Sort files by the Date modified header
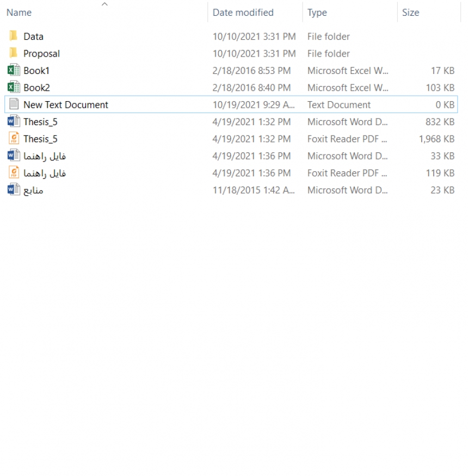Image resolution: width=468 pixels, height=476 pixels. [243, 13]
